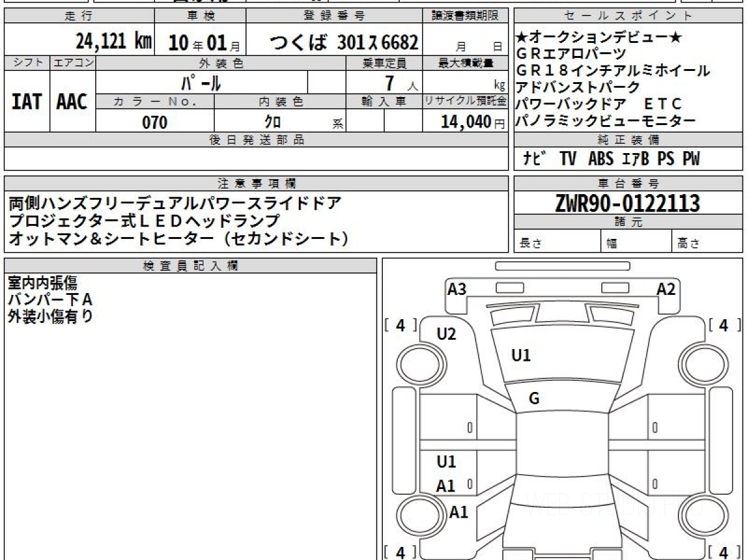Select the GR18インチアルミホイール line

point(613,71)
